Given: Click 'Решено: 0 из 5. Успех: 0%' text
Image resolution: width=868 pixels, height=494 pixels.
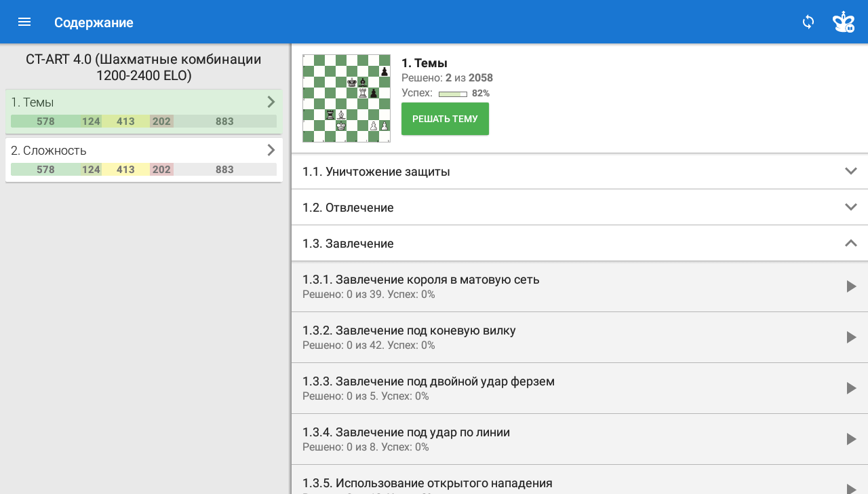Looking at the screenshot, I should coord(366,396).
